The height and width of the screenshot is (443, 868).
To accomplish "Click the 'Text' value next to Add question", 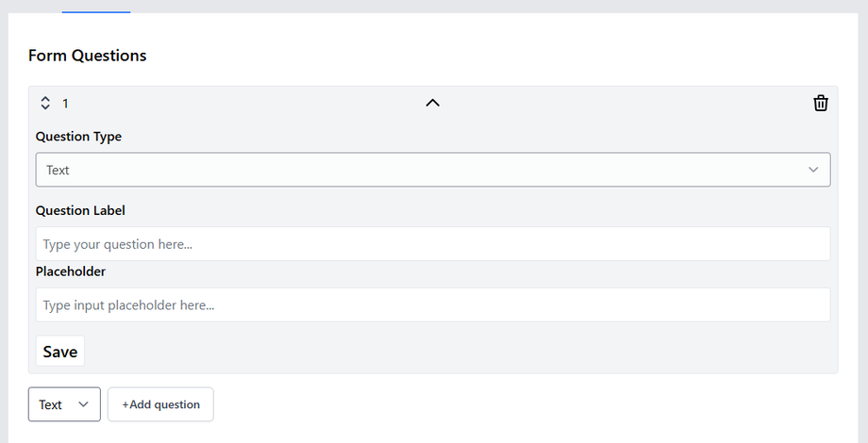I will tap(51, 404).
